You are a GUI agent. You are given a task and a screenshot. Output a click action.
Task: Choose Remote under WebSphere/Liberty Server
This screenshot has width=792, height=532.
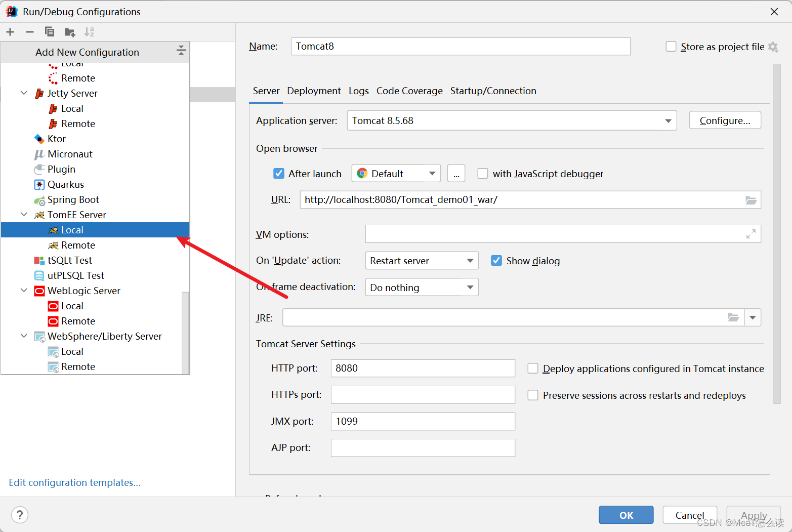point(78,366)
